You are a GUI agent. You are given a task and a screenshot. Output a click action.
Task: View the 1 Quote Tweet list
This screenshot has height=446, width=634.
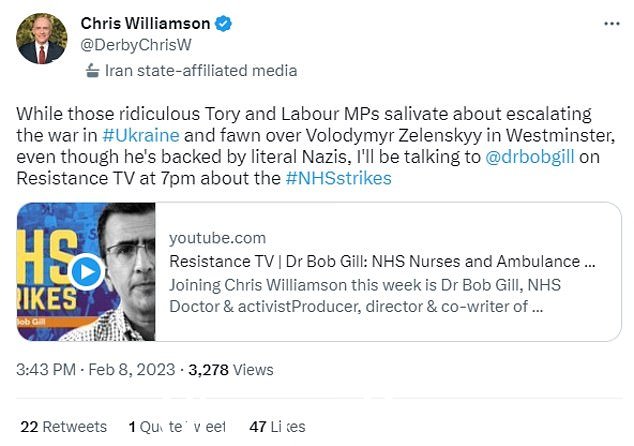(177, 427)
